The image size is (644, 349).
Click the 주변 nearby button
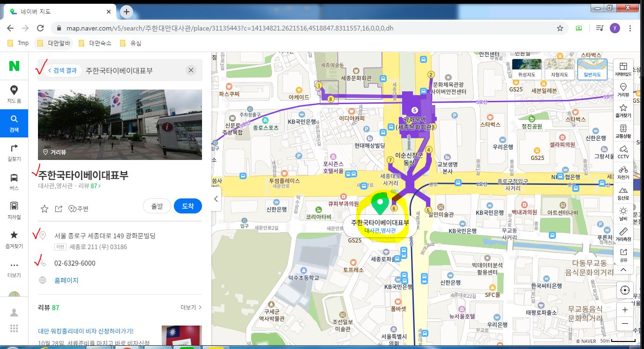tap(78, 209)
